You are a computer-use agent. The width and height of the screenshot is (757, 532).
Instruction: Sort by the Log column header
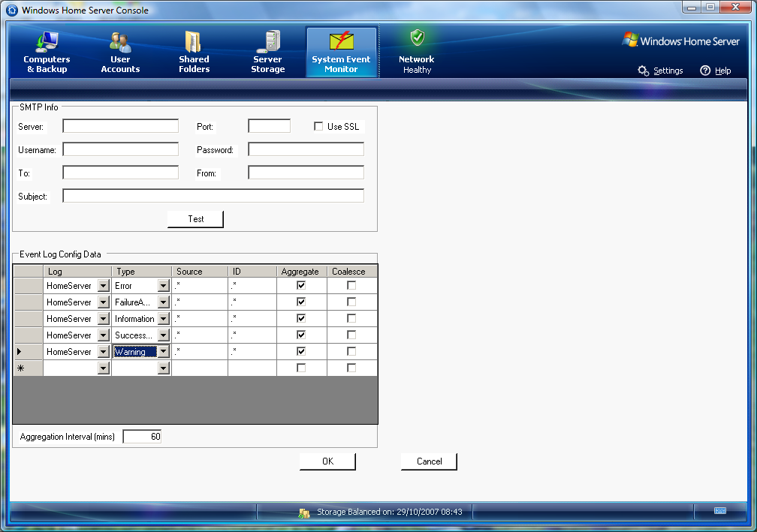click(x=77, y=272)
